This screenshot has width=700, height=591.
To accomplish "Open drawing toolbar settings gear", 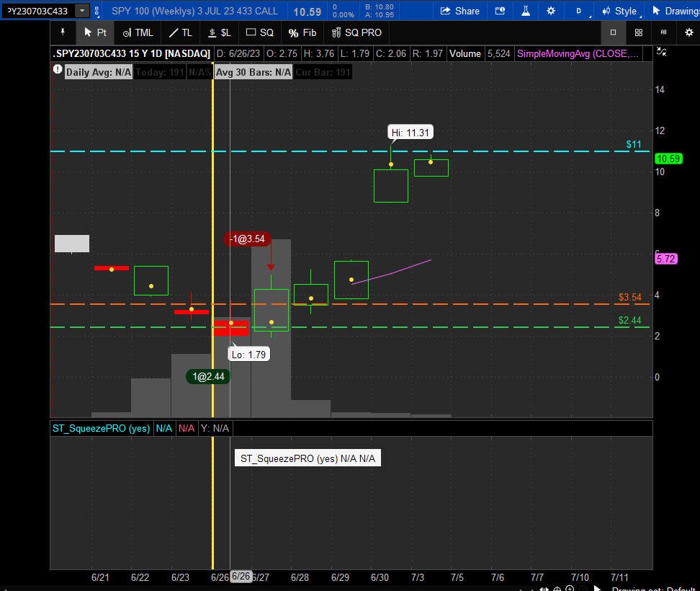I will 689,32.
